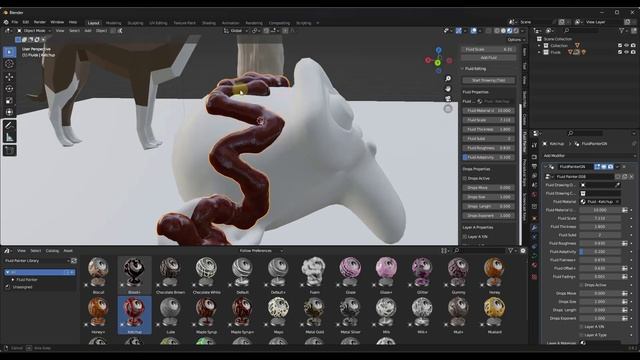The width and height of the screenshot is (640, 360).
Task: Open the Render menu
Action: (x=40, y=22)
